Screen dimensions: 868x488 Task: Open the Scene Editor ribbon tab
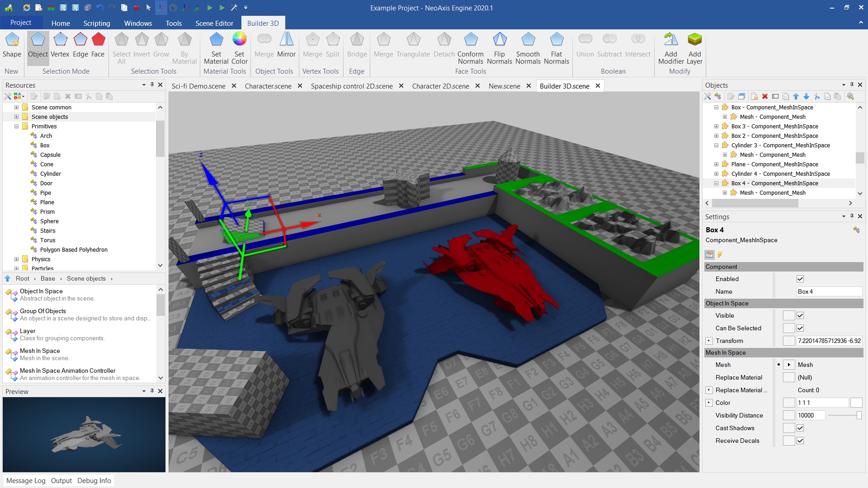tap(214, 23)
